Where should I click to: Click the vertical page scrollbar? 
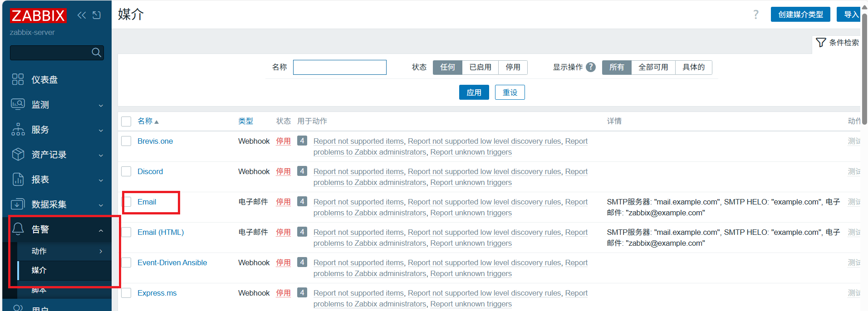[x=865, y=68]
